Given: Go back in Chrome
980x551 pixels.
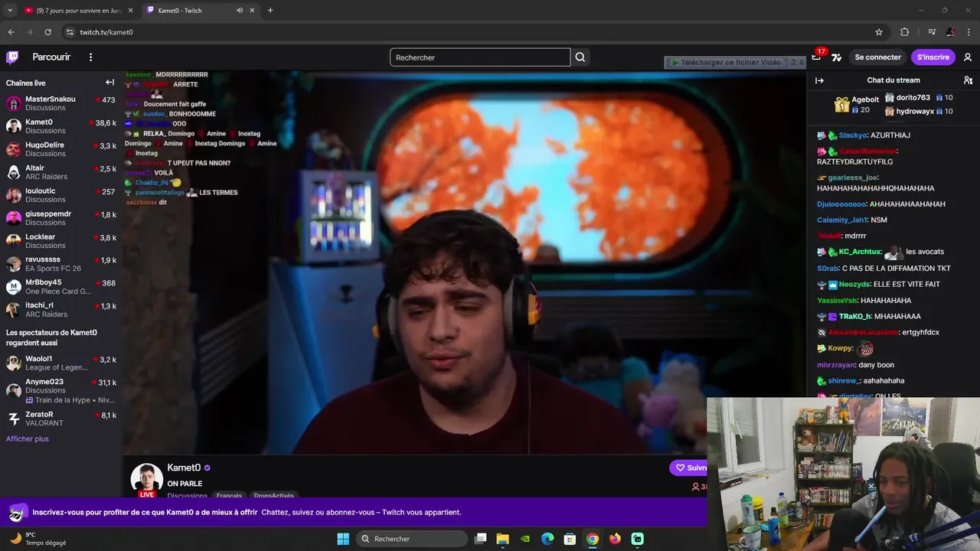Looking at the screenshot, I should [x=11, y=32].
